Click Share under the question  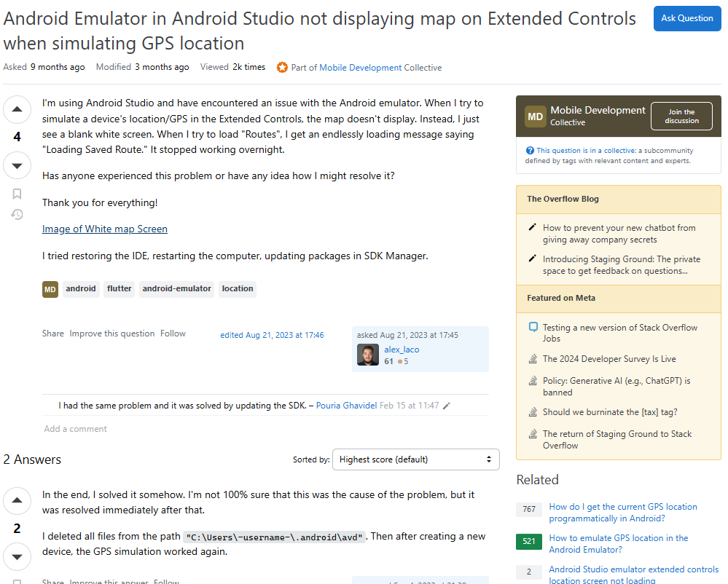pyautogui.click(x=53, y=334)
